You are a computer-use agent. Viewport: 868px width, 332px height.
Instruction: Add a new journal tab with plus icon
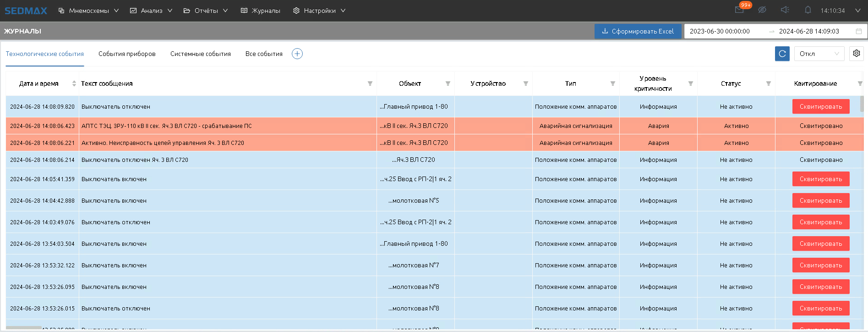coord(297,54)
